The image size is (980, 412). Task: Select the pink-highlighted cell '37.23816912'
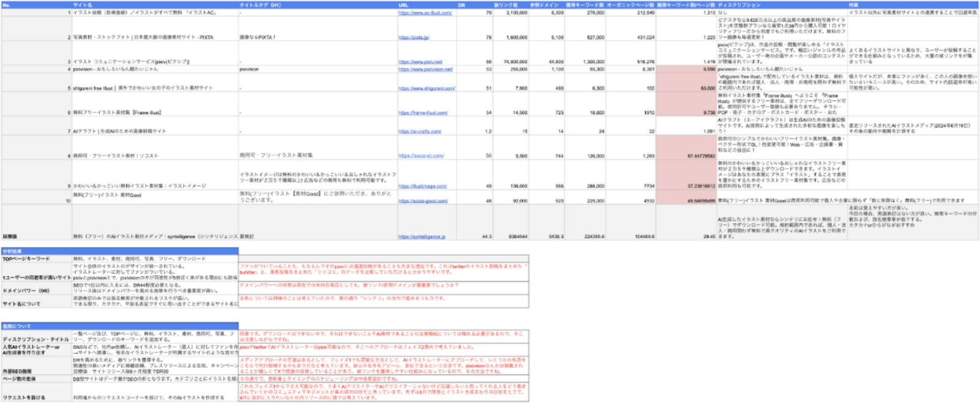click(x=686, y=175)
